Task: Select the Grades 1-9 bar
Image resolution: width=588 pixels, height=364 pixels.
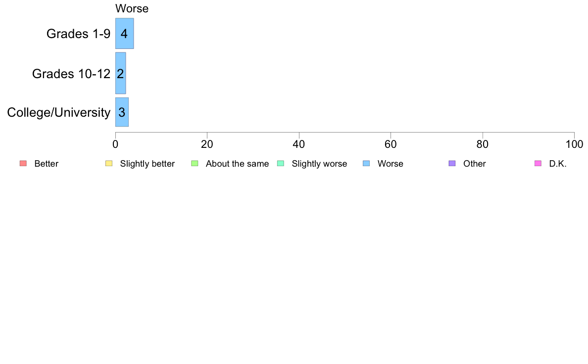Action: tap(125, 33)
